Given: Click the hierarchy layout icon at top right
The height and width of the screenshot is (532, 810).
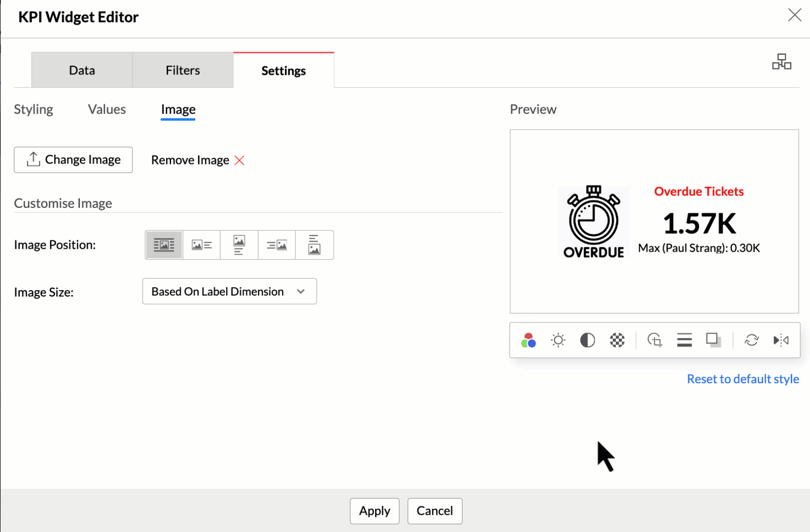Looking at the screenshot, I should click(781, 62).
